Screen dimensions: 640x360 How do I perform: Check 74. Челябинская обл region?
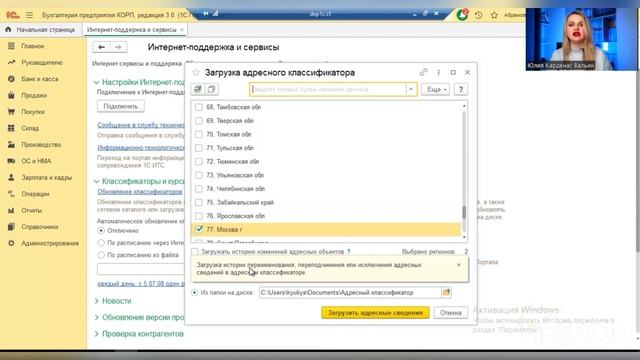199,189
